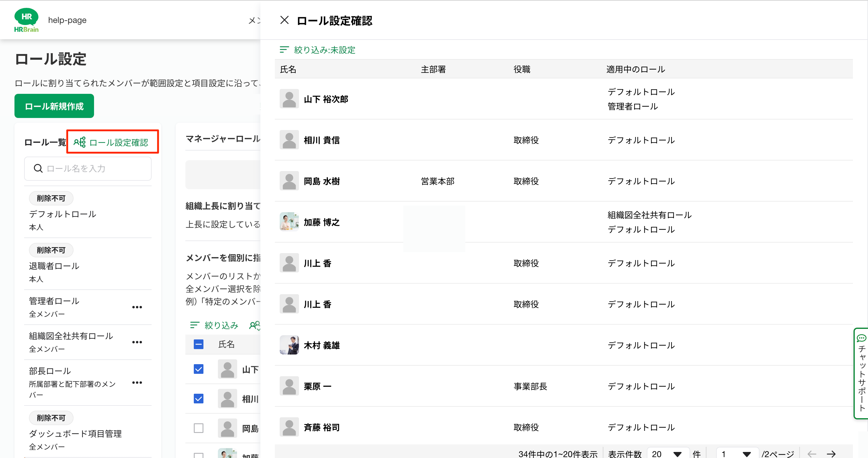868x458 pixels.
Task: Click the 絞り込み:未設定 filter icon
Action: click(x=284, y=50)
